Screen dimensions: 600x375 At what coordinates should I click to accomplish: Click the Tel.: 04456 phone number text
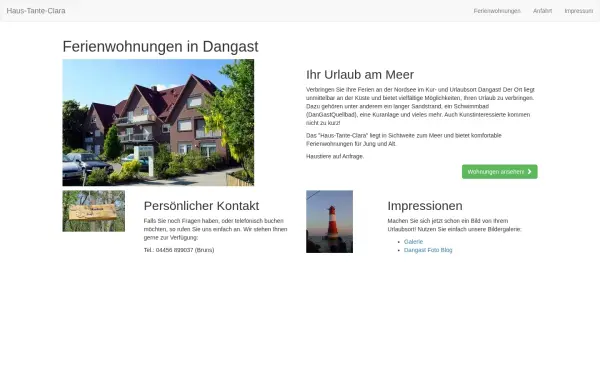(179, 250)
